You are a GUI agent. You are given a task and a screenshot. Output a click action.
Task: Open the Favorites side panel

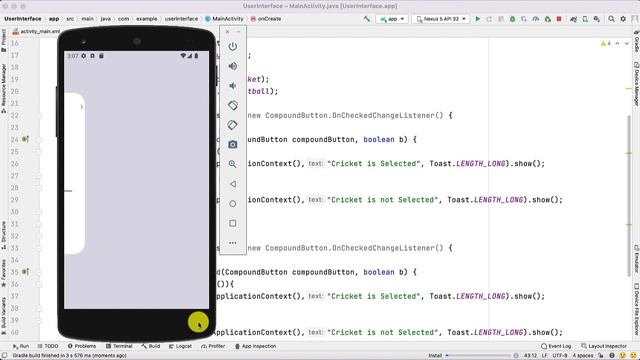click(x=4, y=273)
